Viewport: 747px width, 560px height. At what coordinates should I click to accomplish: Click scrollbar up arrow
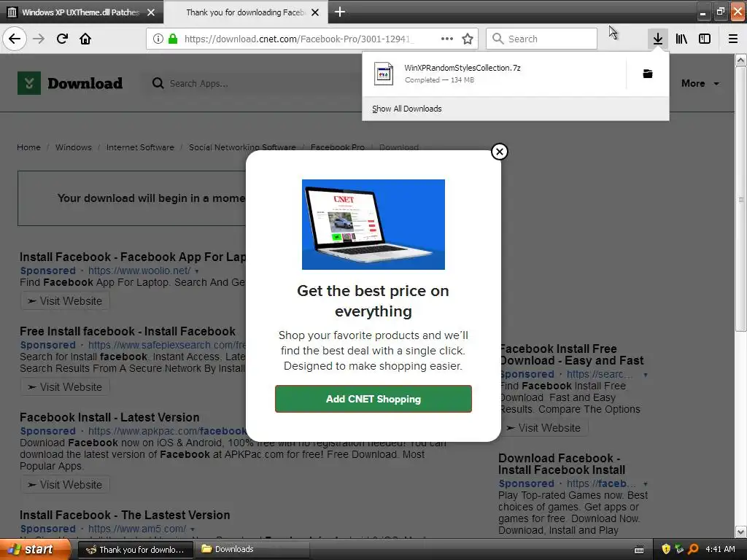coord(740,60)
